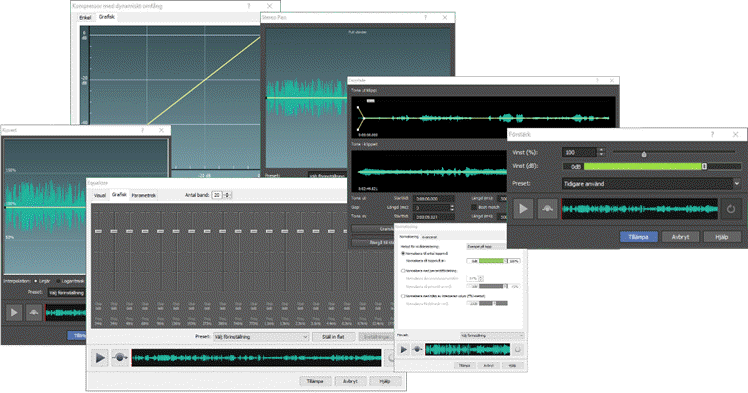Play preview in the Normalisering dialog
This screenshot has width=748, height=393.
click(x=404, y=350)
